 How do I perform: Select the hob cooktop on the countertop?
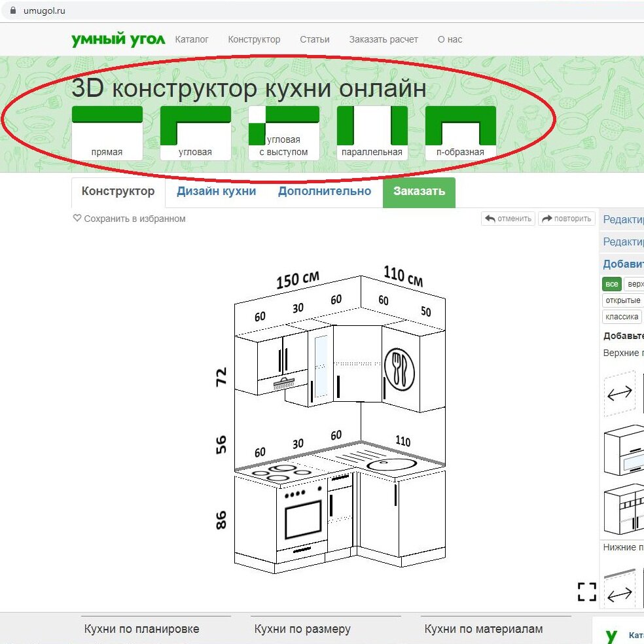pos(281,472)
